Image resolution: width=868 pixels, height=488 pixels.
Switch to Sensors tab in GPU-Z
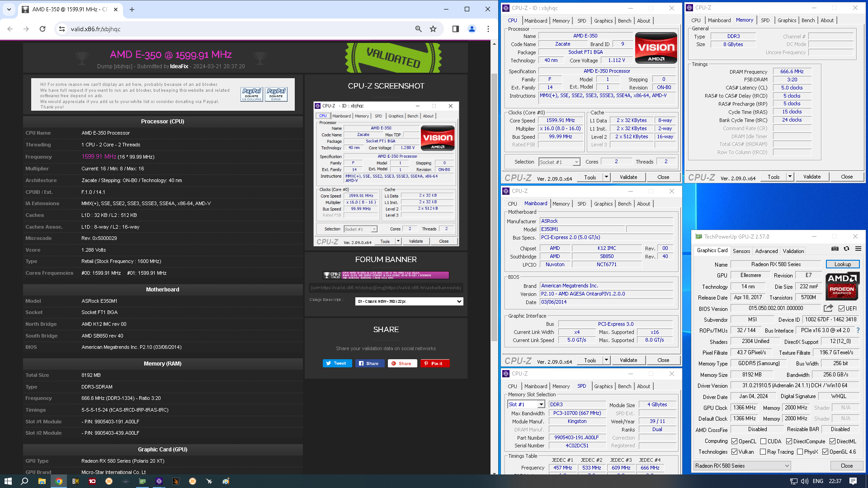click(741, 251)
